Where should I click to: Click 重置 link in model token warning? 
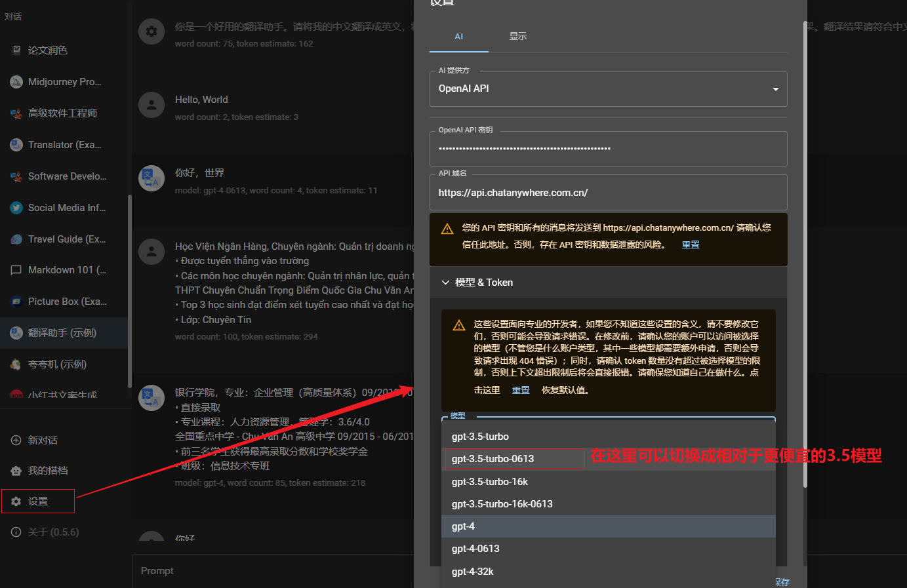click(x=521, y=390)
